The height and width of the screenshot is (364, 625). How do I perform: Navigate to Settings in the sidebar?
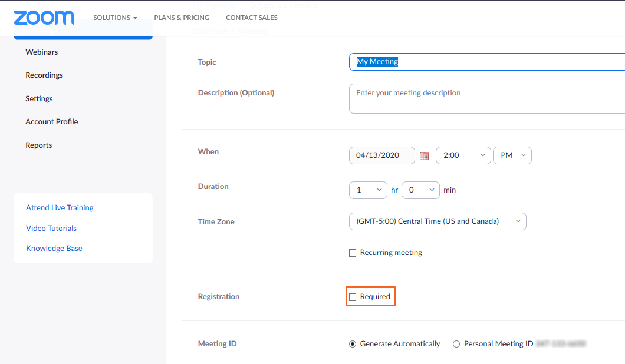coord(39,98)
